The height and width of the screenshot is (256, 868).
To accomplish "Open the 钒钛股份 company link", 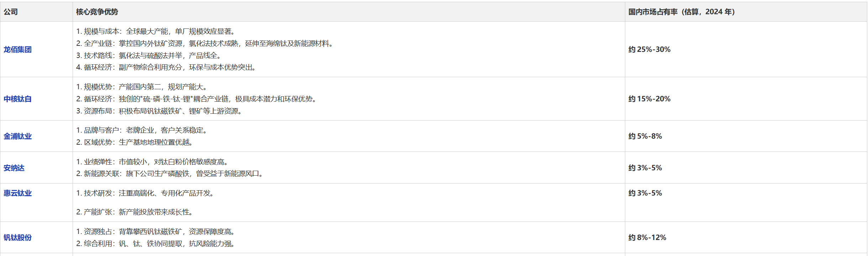I will (x=17, y=238).
